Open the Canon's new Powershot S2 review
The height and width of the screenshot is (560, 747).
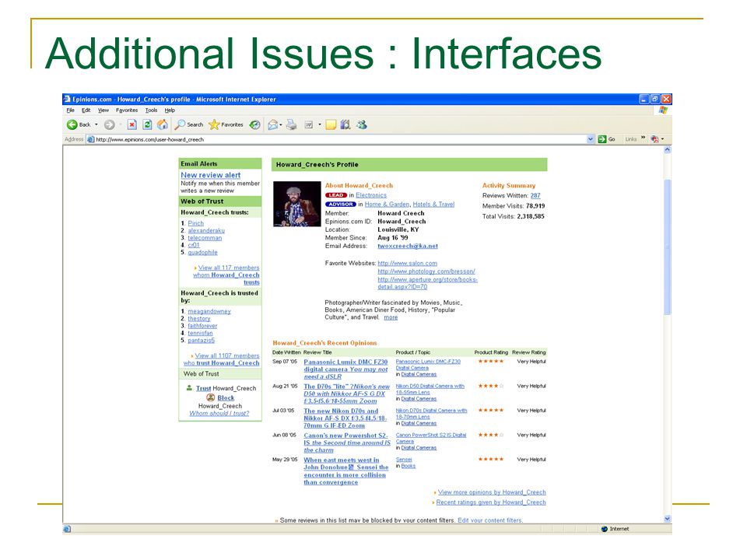click(x=347, y=443)
